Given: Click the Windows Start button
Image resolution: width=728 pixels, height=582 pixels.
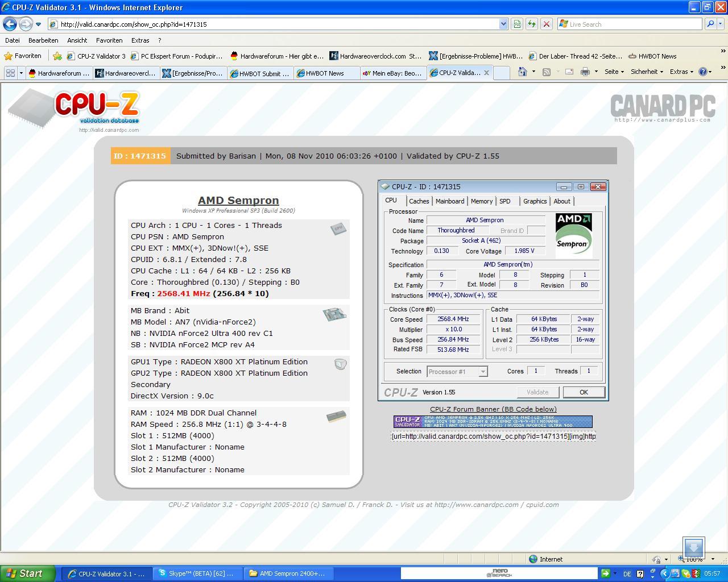Looking at the screenshot, I should (27, 573).
